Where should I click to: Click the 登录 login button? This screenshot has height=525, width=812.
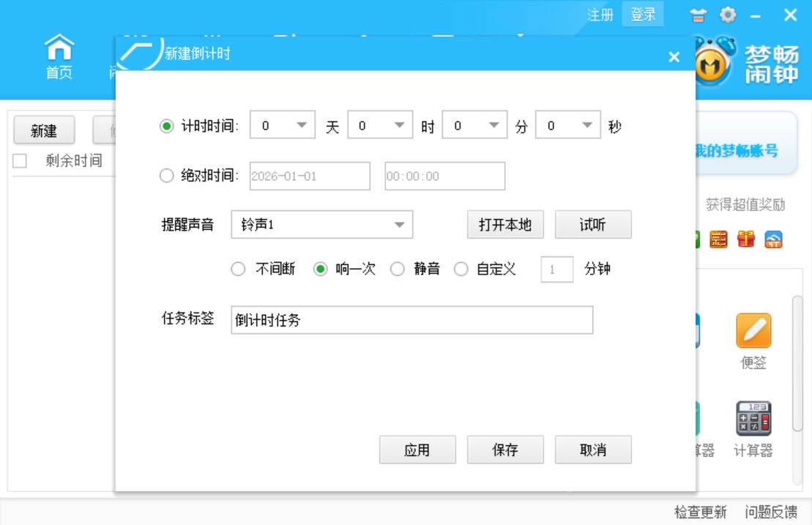[643, 15]
